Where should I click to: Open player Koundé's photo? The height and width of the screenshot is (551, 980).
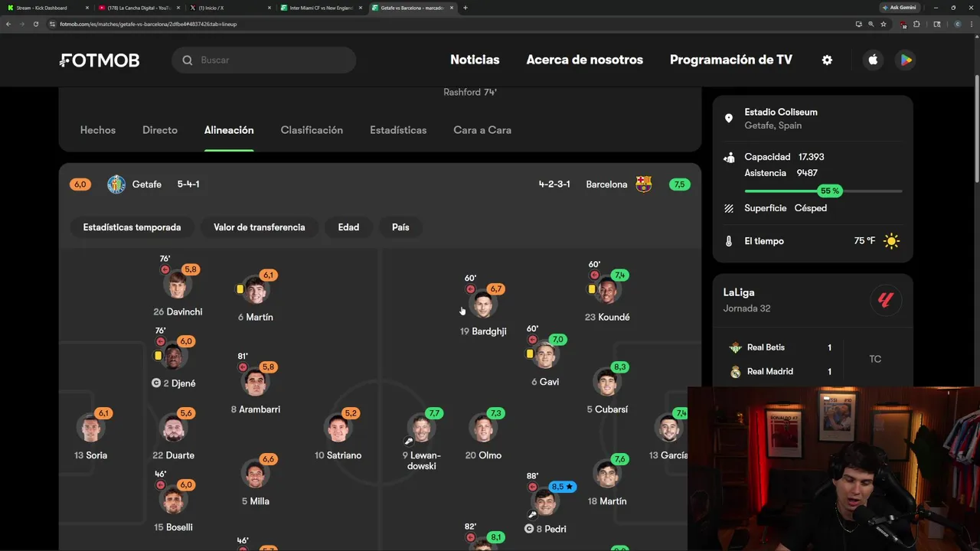click(x=607, y=291)
